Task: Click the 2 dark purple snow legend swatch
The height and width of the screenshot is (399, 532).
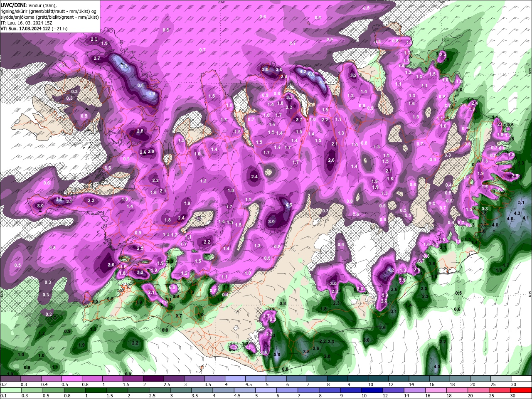Action: click(x=153, y=379)
